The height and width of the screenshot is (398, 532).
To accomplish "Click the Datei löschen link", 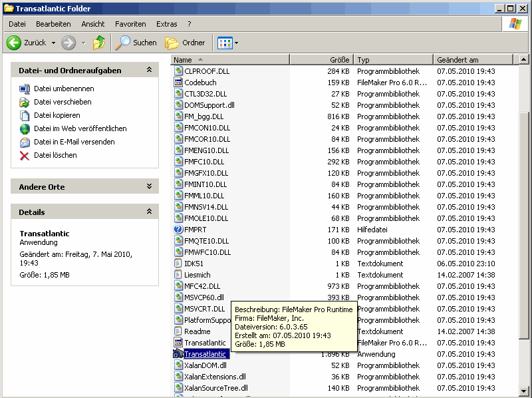I will (55, 155).
